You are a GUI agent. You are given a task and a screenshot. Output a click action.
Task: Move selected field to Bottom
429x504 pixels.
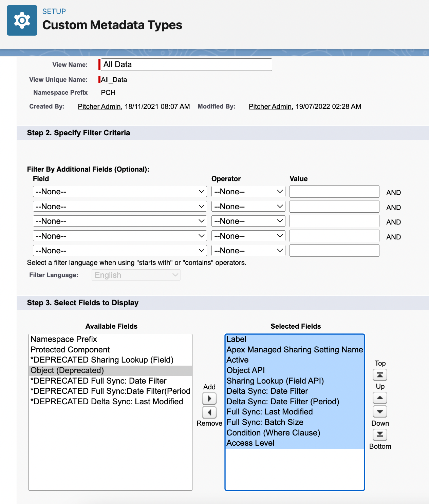380,434
